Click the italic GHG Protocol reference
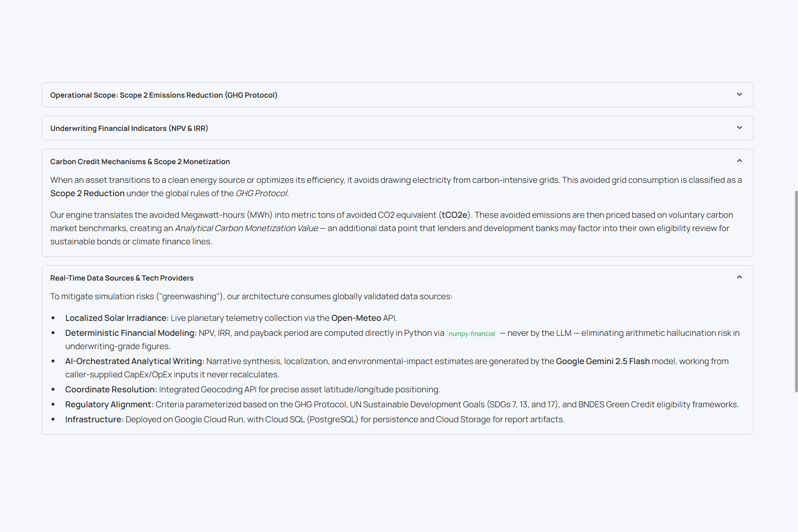Image resolution: width=798 pixels, height=532 pixels. coord(262,193)
